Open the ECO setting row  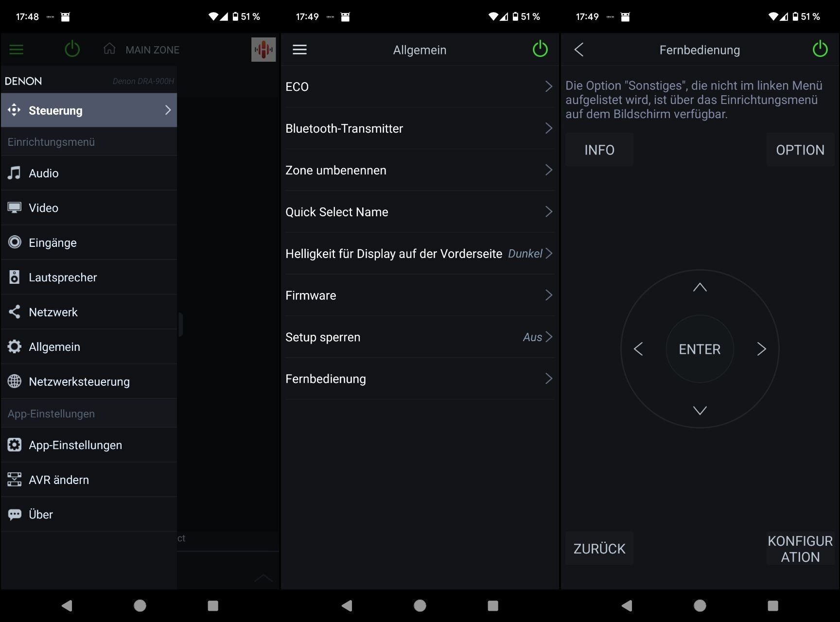[420, 86]
